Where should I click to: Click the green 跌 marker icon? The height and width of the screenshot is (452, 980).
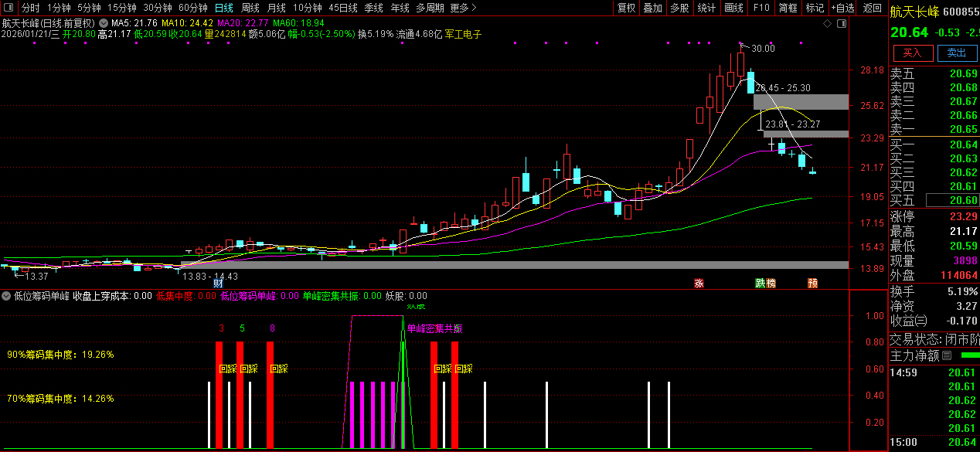click(x=760, y=284)
